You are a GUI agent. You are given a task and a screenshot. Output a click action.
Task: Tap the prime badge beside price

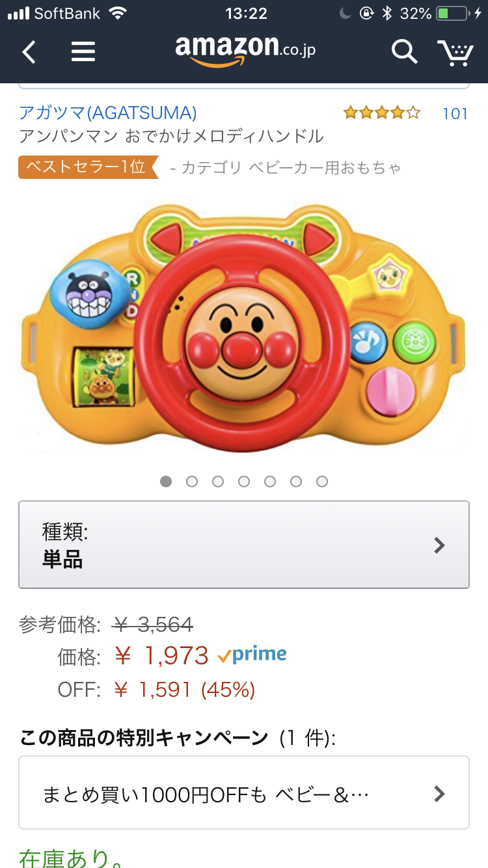[252, 655]
